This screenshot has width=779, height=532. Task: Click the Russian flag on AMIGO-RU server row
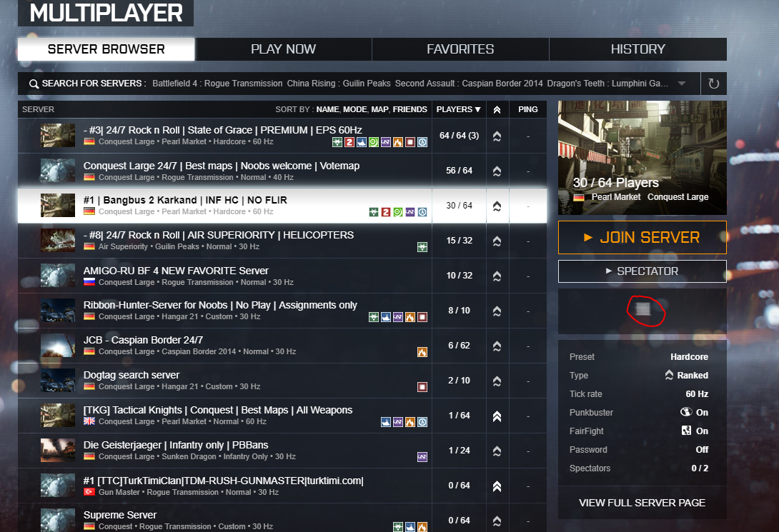pyautogui.click(x=89, y=282)
